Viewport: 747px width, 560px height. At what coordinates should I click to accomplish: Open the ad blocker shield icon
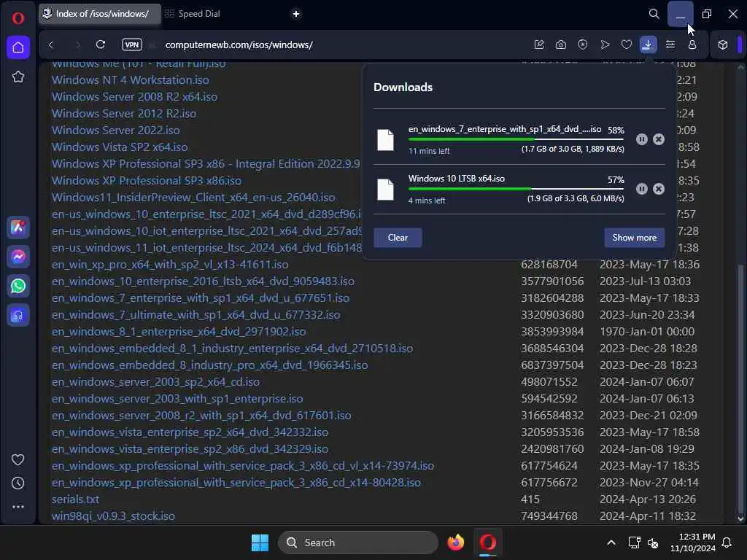click(x=583, y=44)
